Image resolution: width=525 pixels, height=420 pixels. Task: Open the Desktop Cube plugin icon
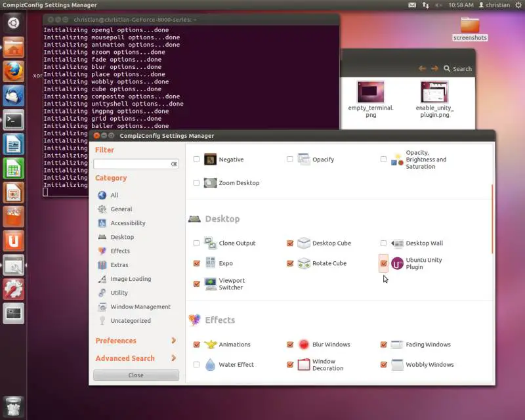pyautogui.click(x=304, y=243)
